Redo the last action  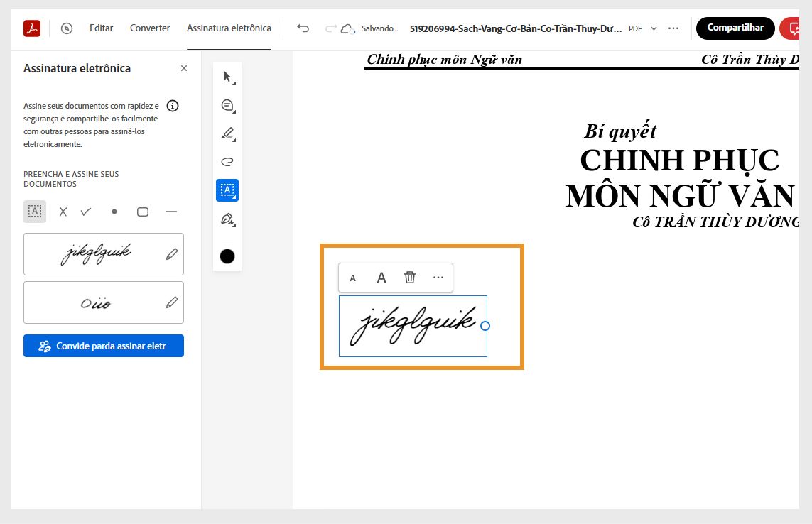[x=330, y=28]
